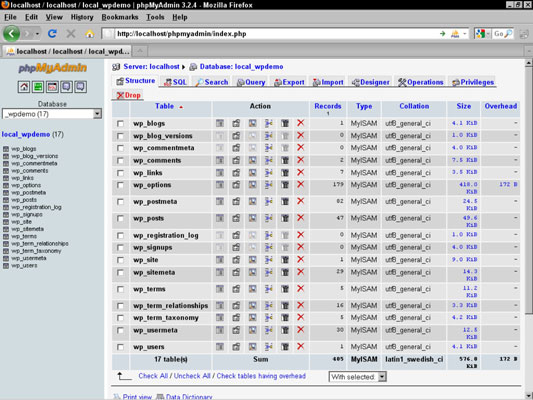Open the Firefox History menu
Image resolution: width=533 pixels, height=400 pixels.
point(82,17)
